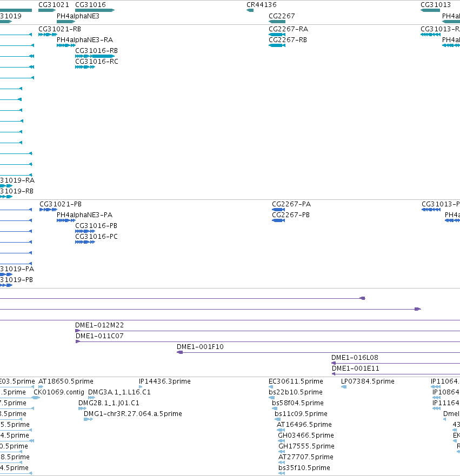Select transcript PH4alphaNE3-RA
This screenshot has height=476, width=460.
[x=85, y=40]
